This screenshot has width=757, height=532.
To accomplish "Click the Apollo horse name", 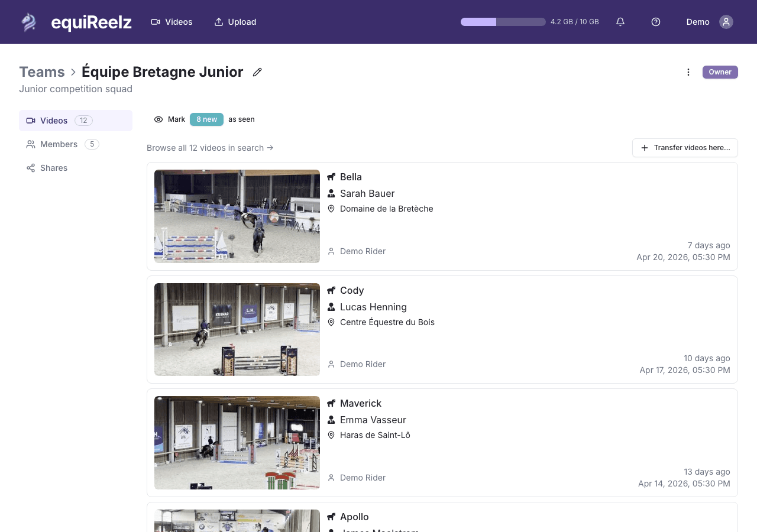I will click(354, 517).
